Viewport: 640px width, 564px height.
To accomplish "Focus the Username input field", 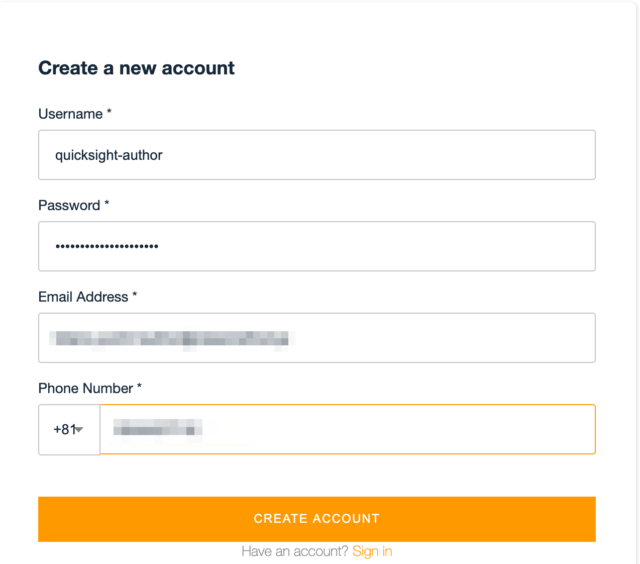I will click(317, 155).
